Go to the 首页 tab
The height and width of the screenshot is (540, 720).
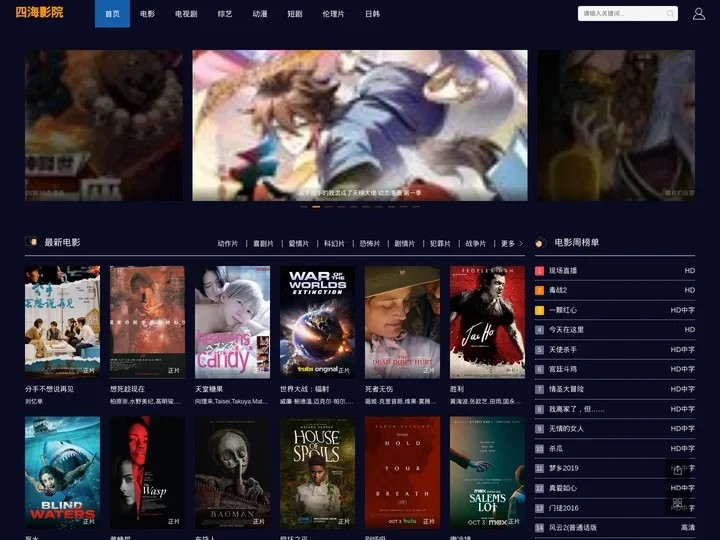(112, 14)
